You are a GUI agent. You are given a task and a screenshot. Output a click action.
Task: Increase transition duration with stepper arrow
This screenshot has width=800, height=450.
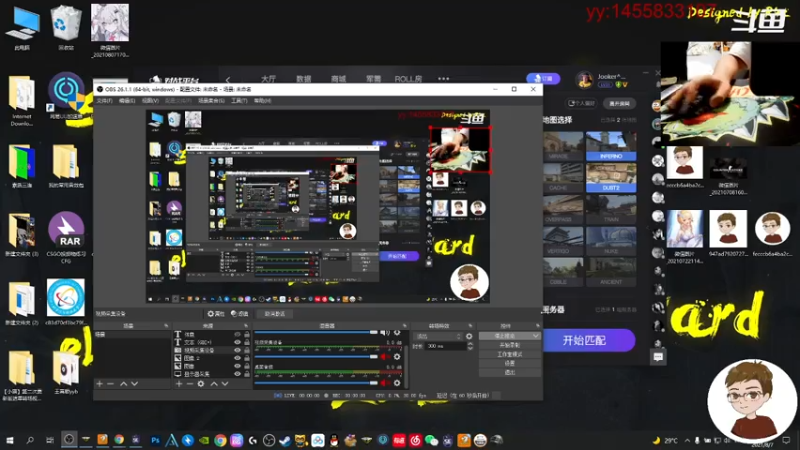(470, 344)
